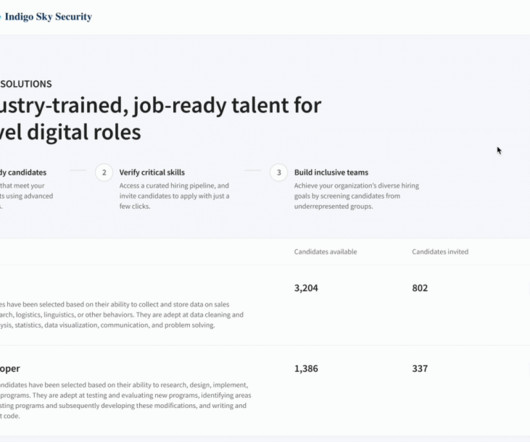The height and width of the screenshot is (442, 530).
Task: Select the 3,204 candidates available figure
Action: [x=306, y=288]
